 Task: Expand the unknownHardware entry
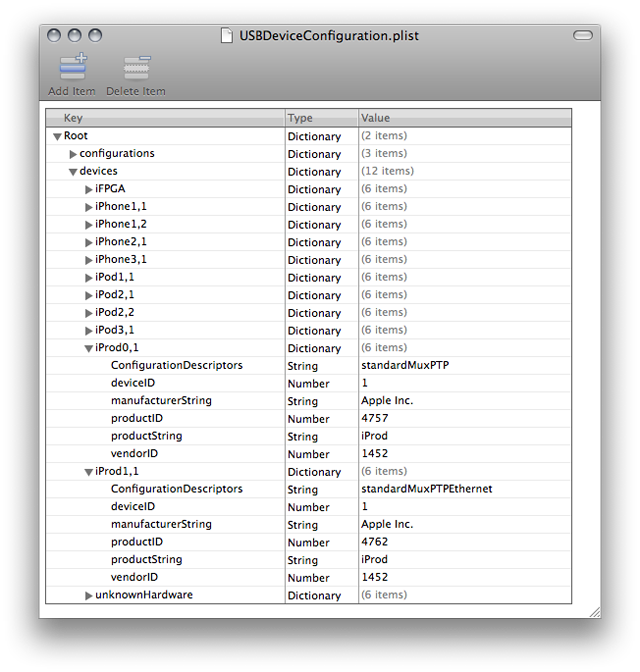point(89,596)
